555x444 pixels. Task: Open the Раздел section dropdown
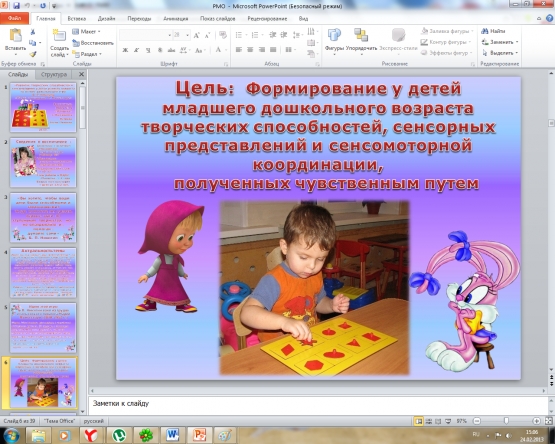[x=87, y=54]
